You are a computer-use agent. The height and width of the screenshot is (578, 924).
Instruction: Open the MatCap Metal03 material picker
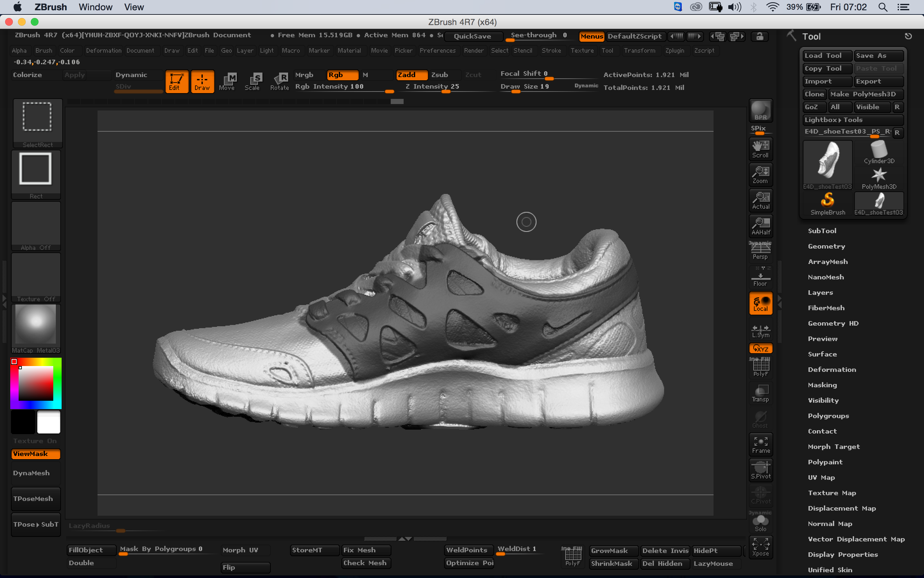[36, 329]
